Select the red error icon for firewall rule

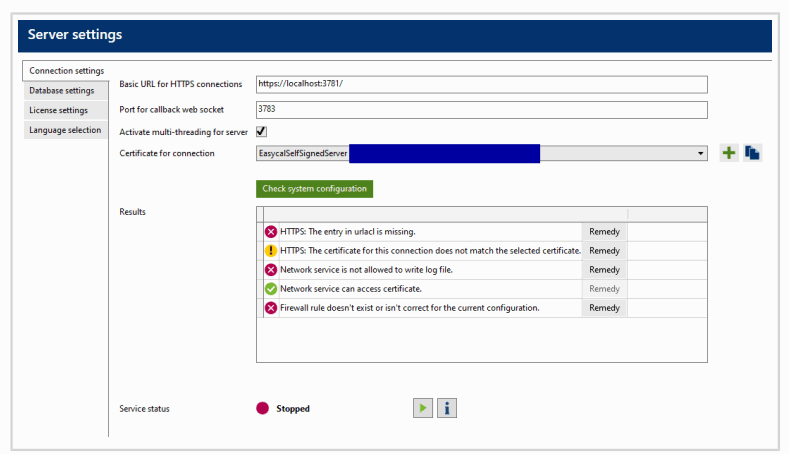(271, 308)
